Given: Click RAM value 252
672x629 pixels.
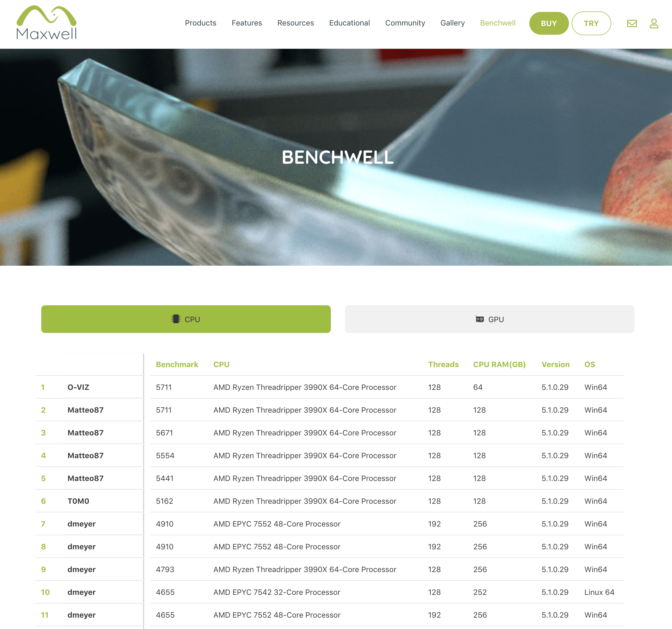Looking at the screenshot, I should [x=480, y=592].
